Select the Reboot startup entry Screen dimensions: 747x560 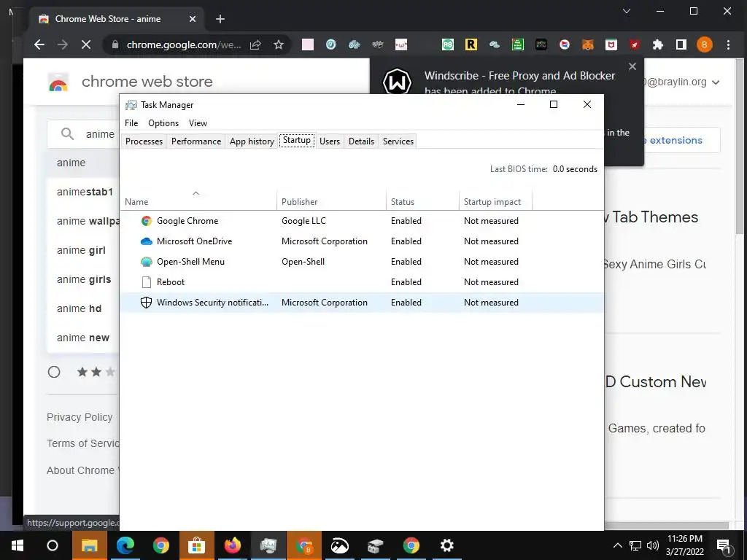pos(362,282)
